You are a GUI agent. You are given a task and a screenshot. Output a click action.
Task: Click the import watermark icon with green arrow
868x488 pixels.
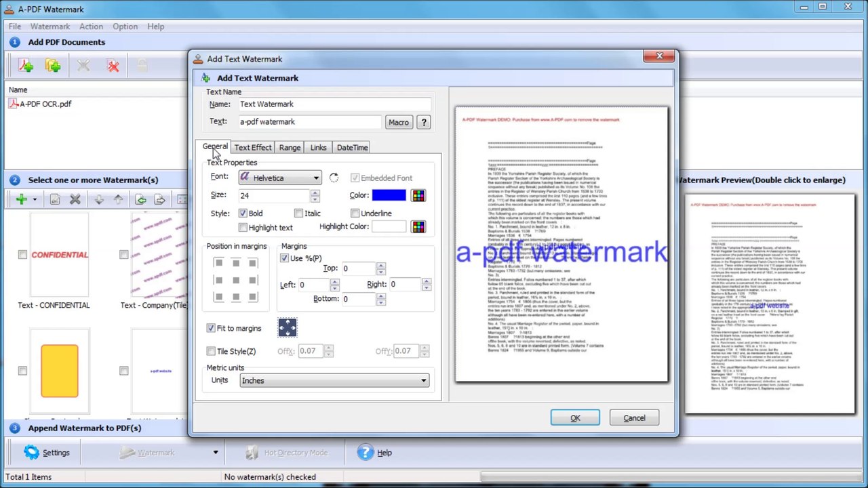pyautogui.click(x=140, y=199)
